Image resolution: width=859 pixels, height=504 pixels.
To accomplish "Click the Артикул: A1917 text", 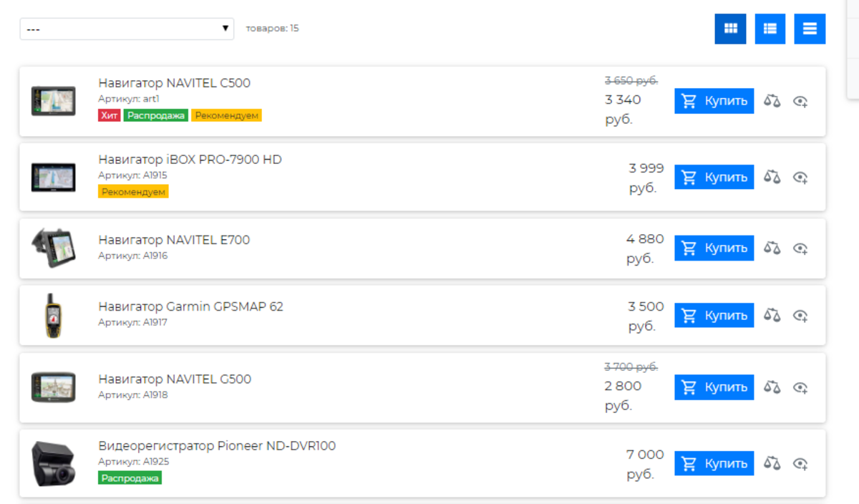I will tap(132, 323).
